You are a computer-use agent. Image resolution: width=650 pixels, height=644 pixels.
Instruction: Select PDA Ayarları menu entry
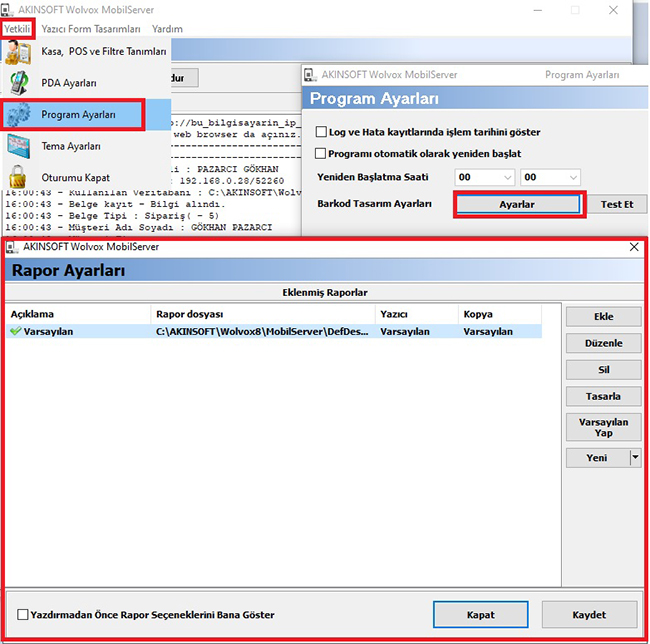[x=87, y=83]
